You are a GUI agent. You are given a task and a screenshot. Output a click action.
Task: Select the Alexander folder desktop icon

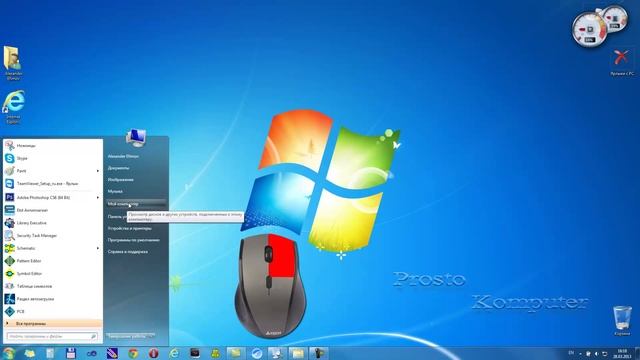pos(13,62)
